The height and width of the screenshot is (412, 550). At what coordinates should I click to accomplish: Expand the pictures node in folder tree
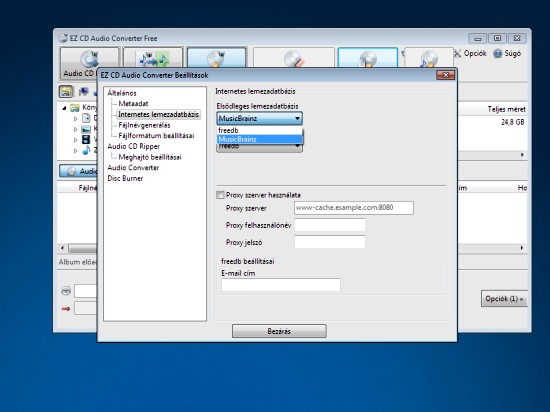click(75, 129)
